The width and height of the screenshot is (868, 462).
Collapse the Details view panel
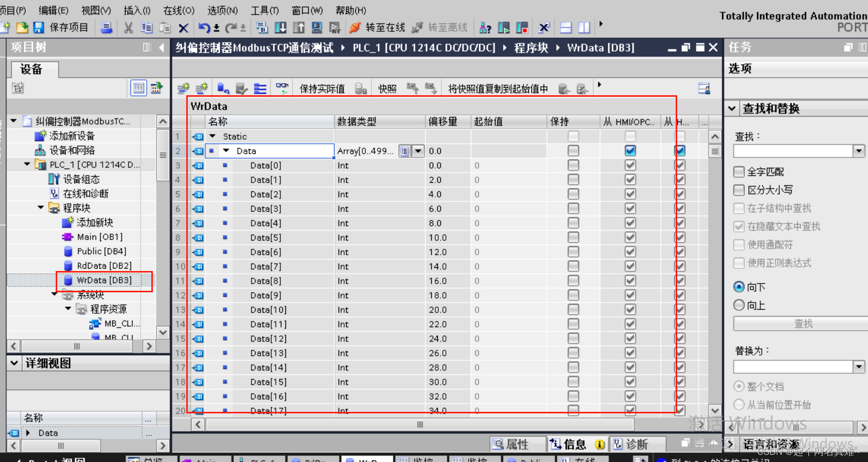[x=14, y=363]
